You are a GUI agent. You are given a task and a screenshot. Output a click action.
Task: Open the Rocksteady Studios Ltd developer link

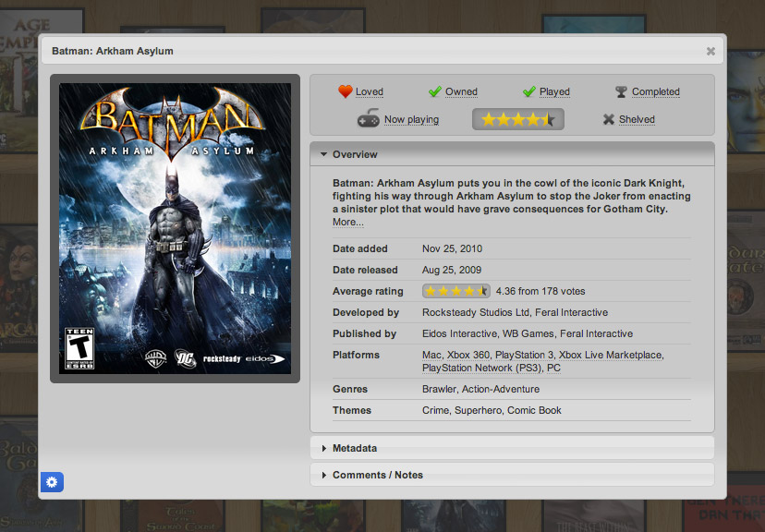[x=476, y=313]
